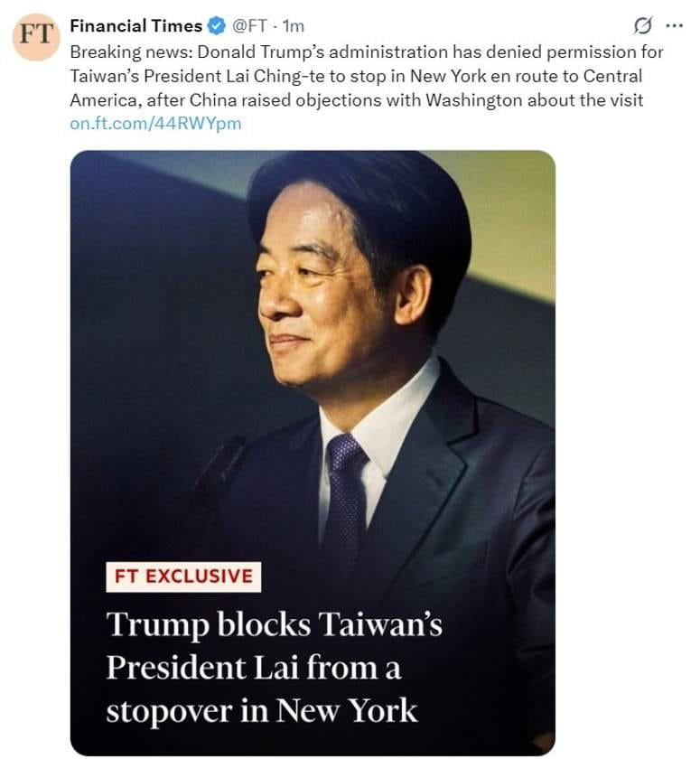Viewport: 700px width, 759px height.
Task: Click the "FT EXCLUSIVE" label on the card
Action: [x=183, y=576]
